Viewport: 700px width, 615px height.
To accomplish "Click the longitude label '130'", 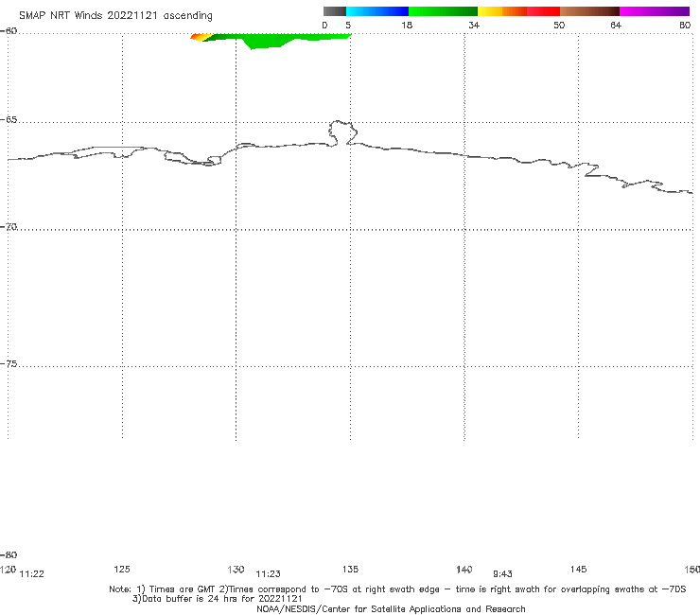I will (236, 569).
